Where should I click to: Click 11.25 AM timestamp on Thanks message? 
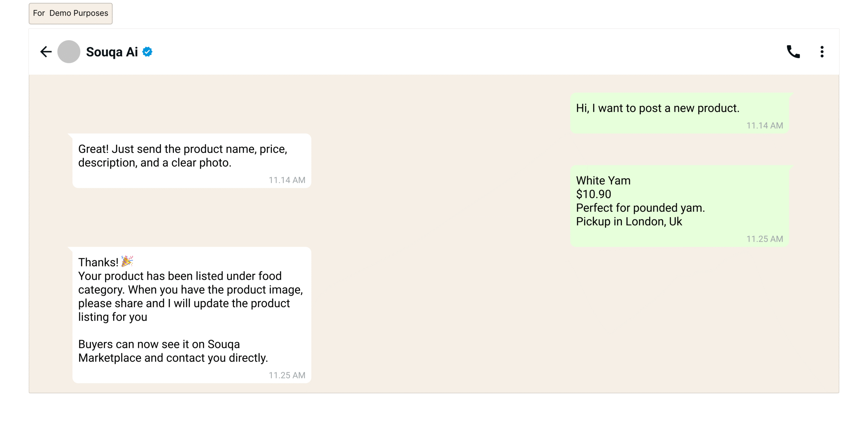tap(287, 375)
